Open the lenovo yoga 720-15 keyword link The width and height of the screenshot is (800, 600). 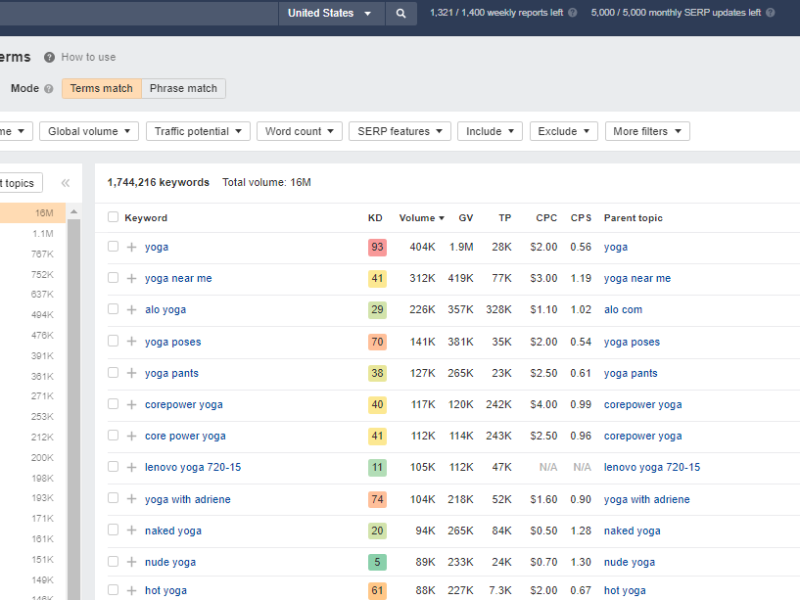(x=192, y=467)
